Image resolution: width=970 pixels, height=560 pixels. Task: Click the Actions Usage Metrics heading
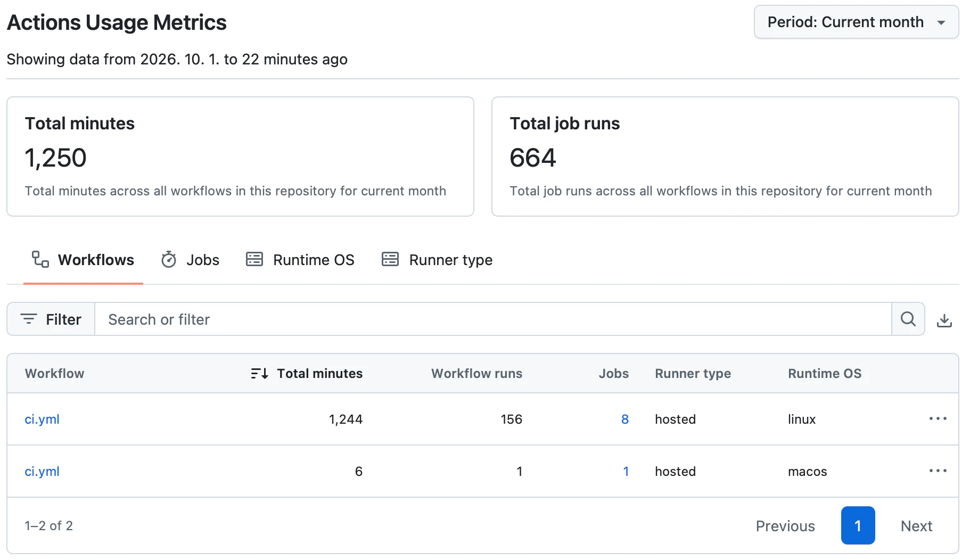[117, 23]
